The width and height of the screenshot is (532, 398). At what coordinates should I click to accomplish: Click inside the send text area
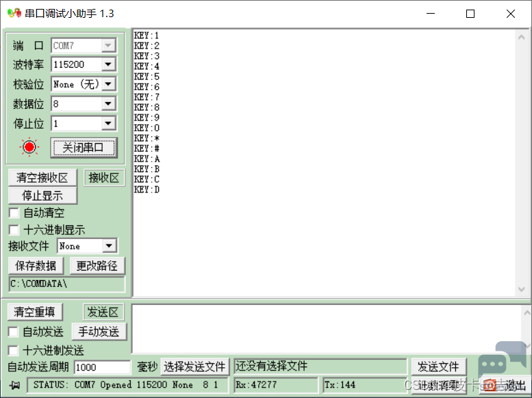click(x=327, y=329)
